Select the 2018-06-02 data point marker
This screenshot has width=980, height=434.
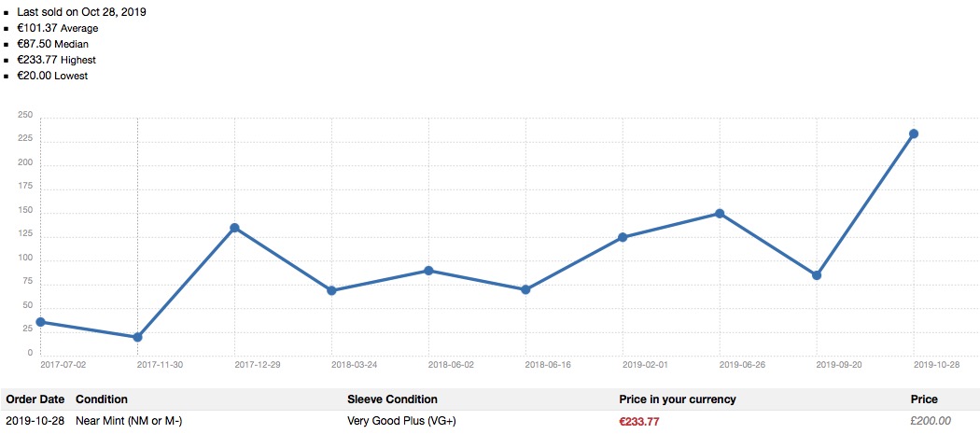point(428,271)
